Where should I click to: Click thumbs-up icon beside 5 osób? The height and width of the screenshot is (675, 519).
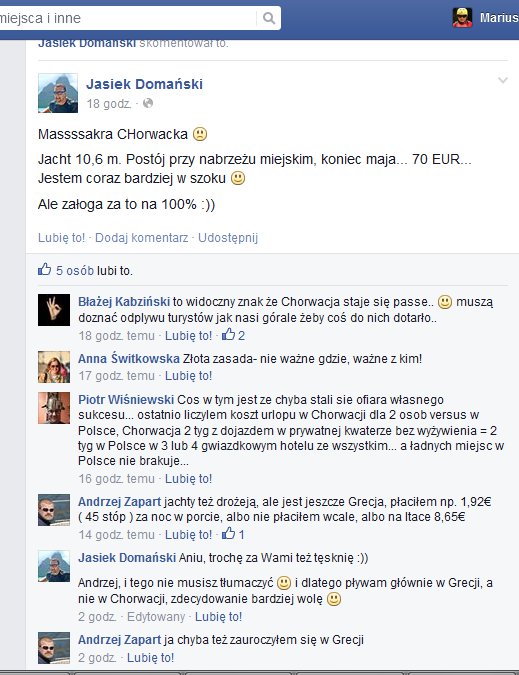tap(44, 269)
